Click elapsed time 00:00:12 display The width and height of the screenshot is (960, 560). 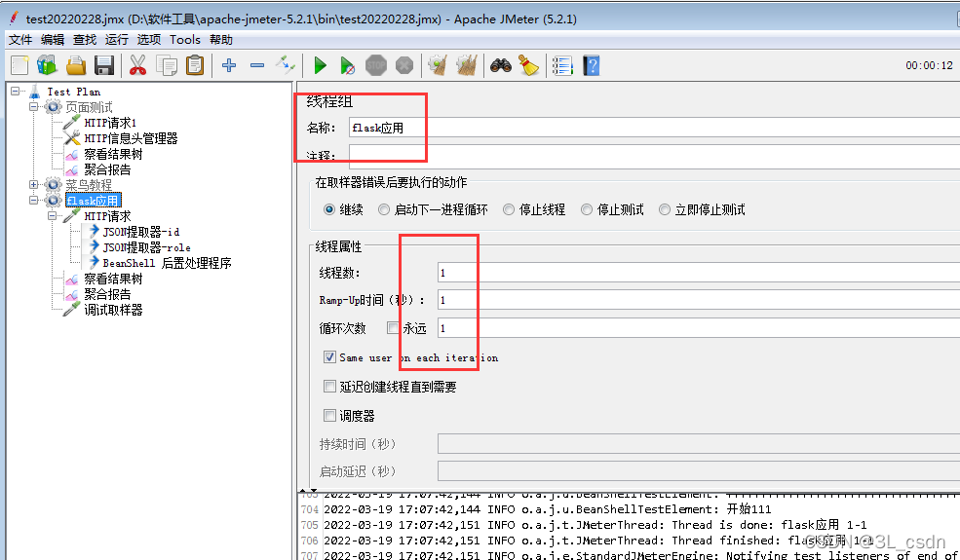tap(930, 65)
